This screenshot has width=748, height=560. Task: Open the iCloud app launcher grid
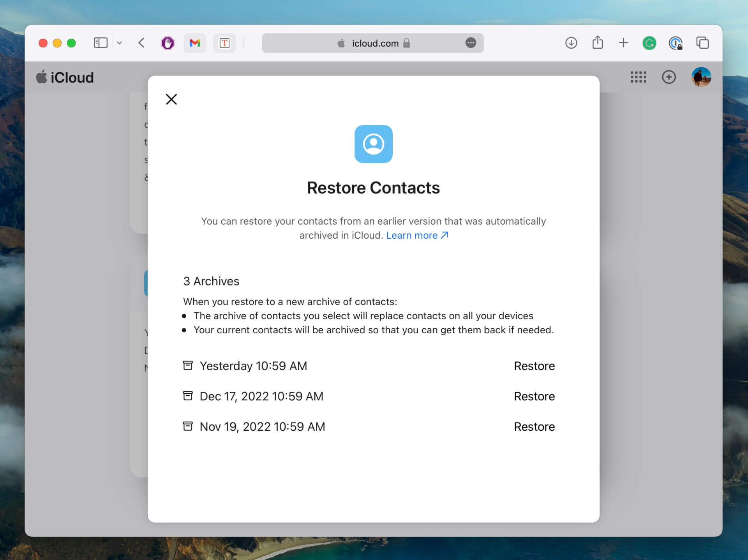[x=639, y=77]
